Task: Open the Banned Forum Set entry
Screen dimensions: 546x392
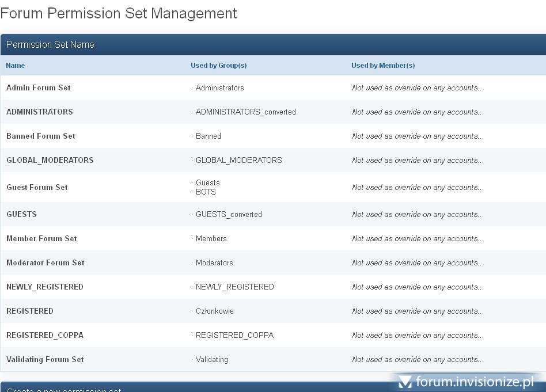Action: tap(41, 136)
